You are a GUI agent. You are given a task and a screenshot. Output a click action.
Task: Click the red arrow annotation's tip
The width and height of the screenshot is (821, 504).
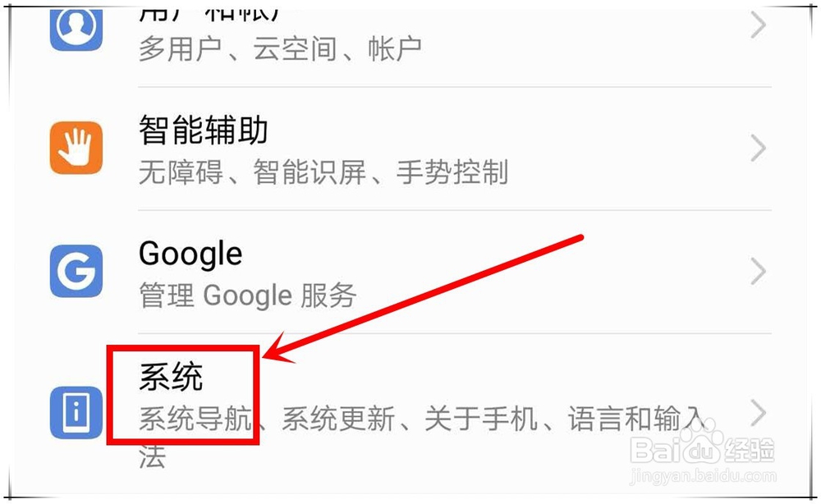coord(265,357)
